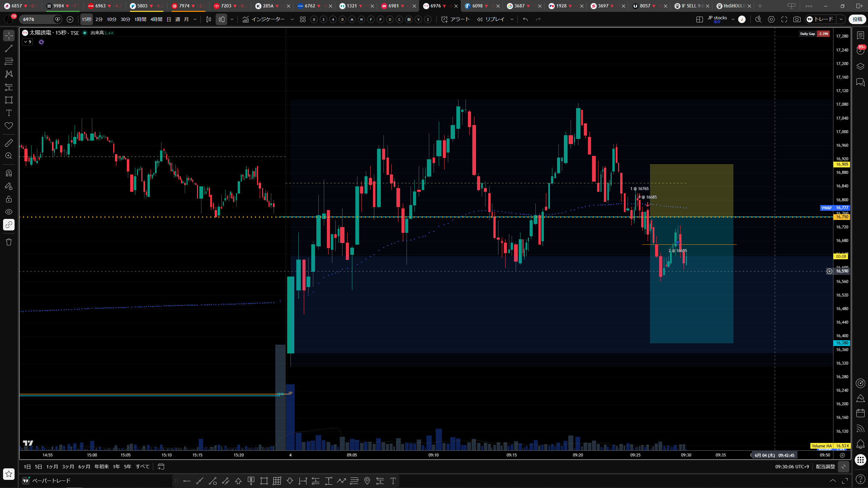Open the object tree layers icon
Viewport: 868px width, 488px height.
[861, 66]
